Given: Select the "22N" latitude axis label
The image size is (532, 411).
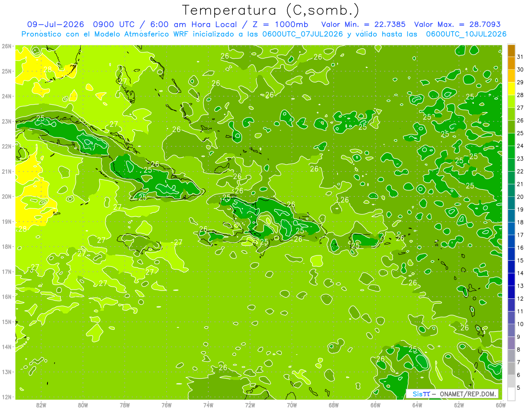Looking at the screenshot, I should pos(6,146).
